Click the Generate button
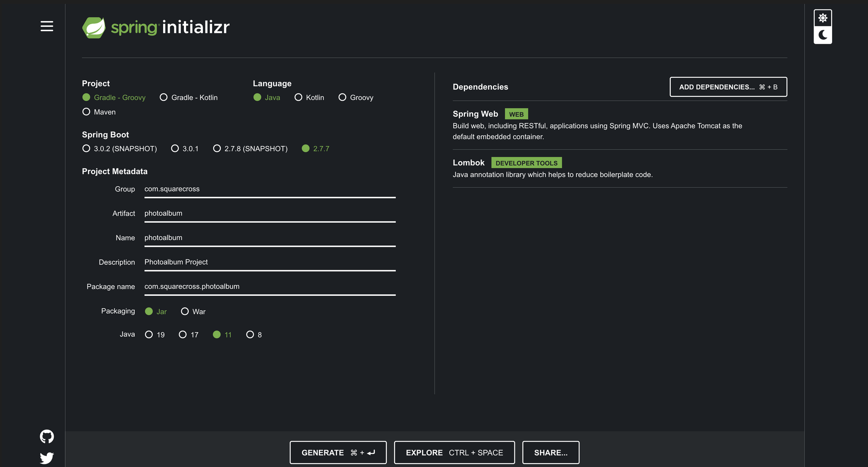The image size is (868, 467). tap(338, 453)
